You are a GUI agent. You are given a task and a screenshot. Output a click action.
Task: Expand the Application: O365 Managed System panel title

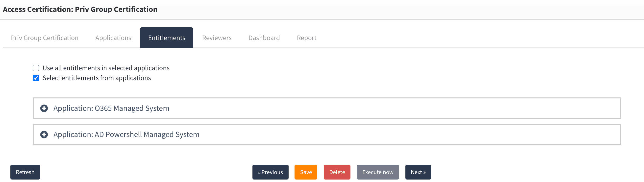(x=111, y=108)
